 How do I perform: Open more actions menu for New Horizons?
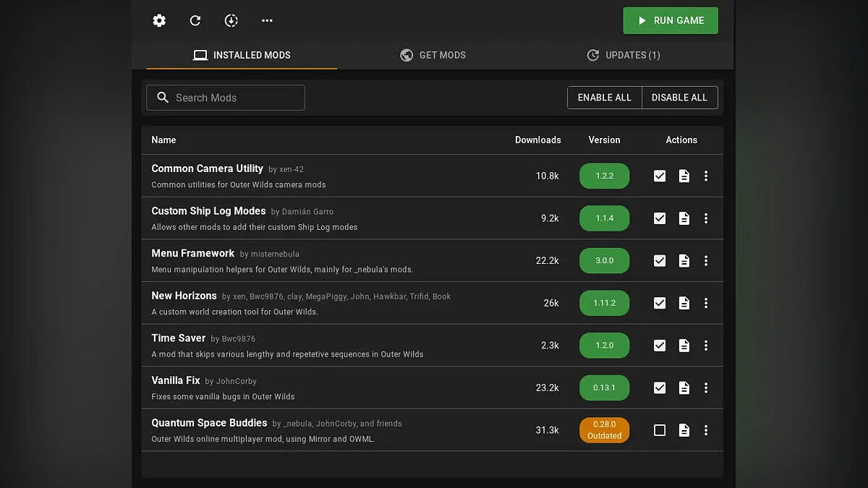pyautogui.click(x=706, y=303)
